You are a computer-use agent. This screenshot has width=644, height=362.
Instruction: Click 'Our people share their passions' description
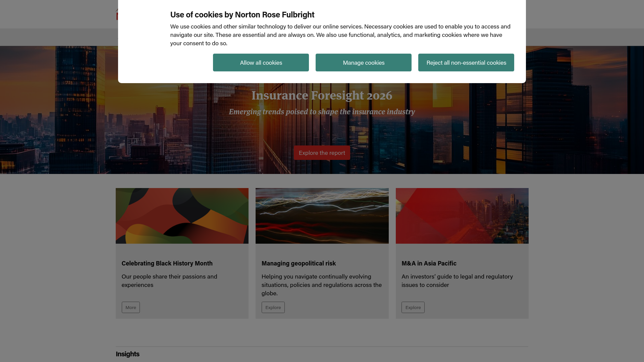[x=169, y=281]
